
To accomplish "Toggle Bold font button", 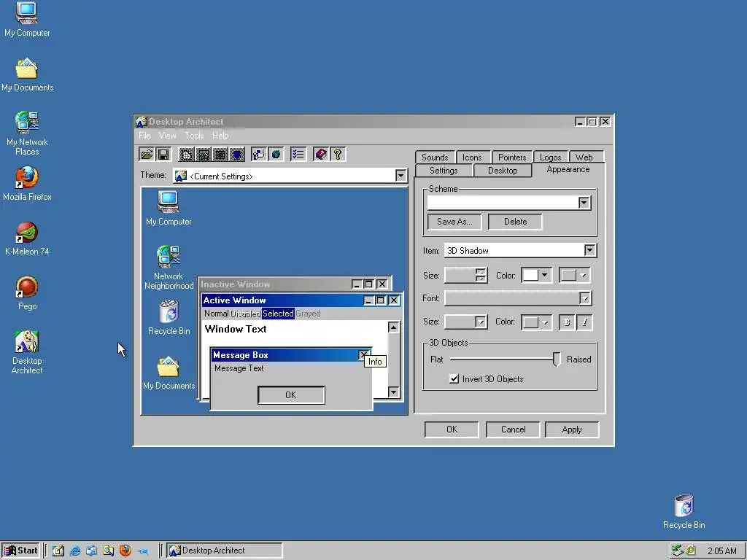I will [567, 322].
